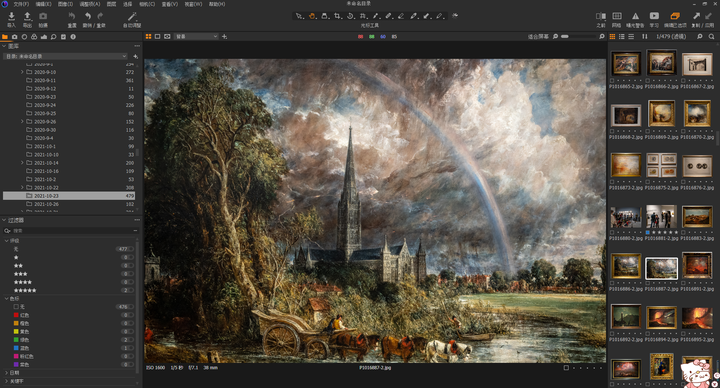720x388 pixels.
Task: Select the Pan hand cursor tool
Action: tap(312, 16)
